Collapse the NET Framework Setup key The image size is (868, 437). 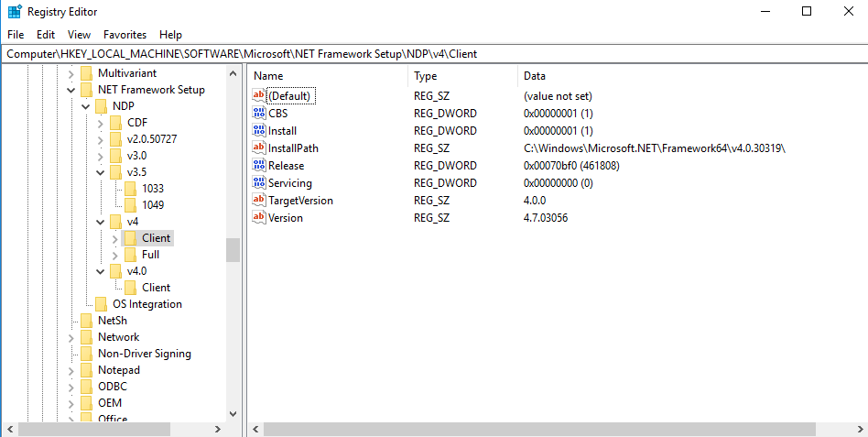tap(71, 90)
